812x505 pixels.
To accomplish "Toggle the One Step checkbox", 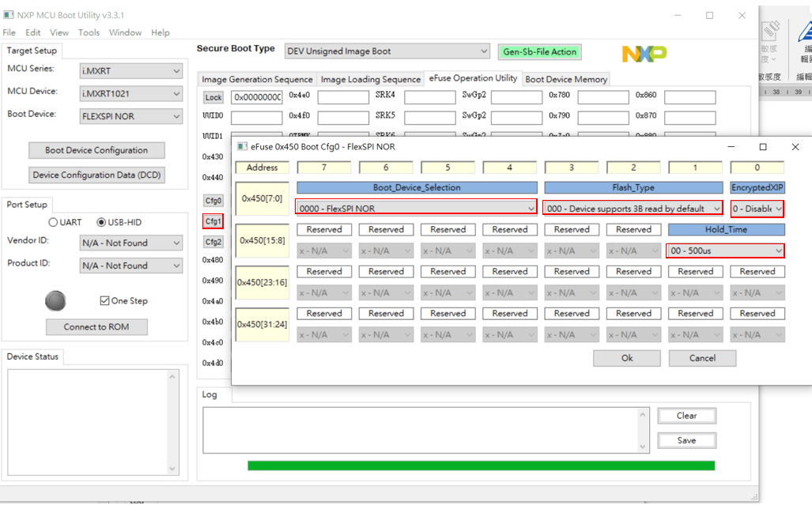I will 104,300.
